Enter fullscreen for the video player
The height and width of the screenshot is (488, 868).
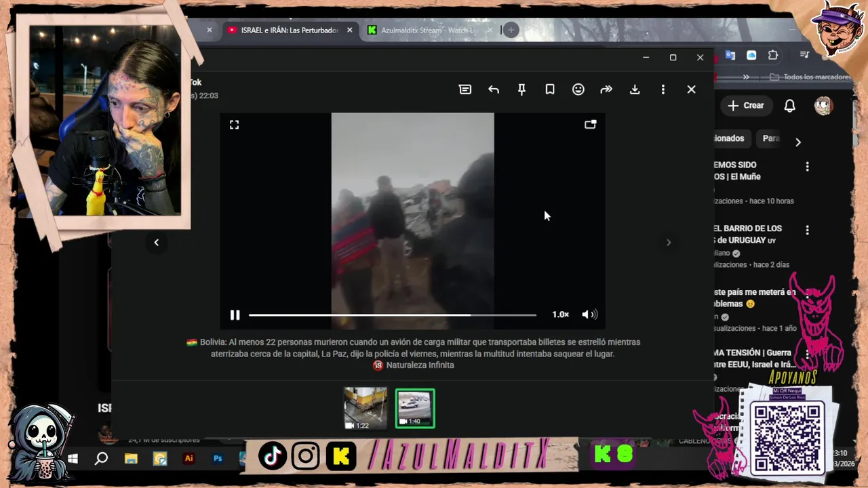click(234, 125)
